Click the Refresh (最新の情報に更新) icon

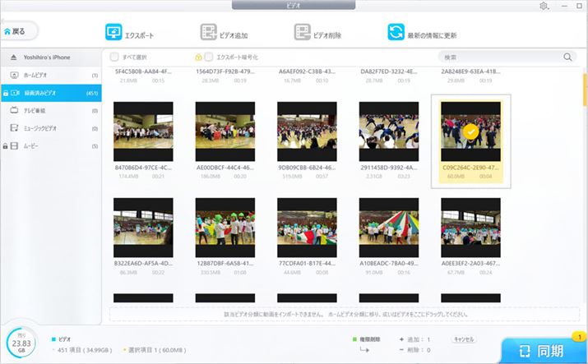pos(397,34)
